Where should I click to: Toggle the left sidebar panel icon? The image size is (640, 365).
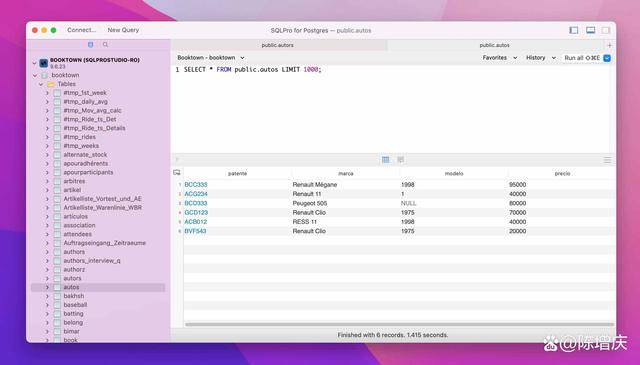573,30
